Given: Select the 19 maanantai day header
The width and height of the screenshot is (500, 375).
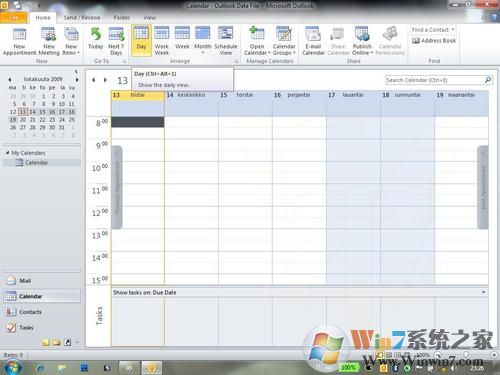Looking at the screenshot, I should pos(462,95).
